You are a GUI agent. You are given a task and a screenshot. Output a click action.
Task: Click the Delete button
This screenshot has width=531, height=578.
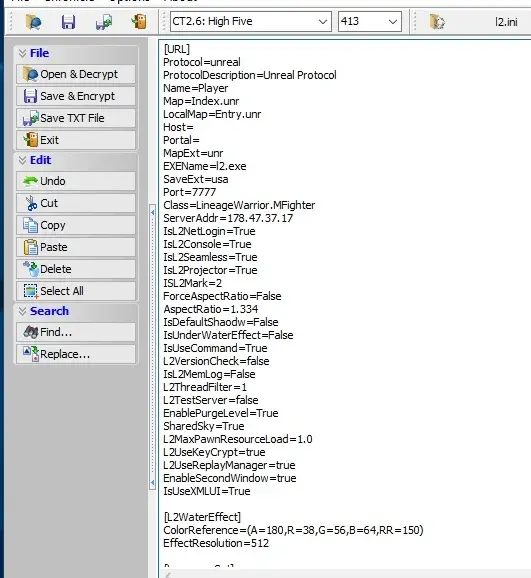point(76,269)
